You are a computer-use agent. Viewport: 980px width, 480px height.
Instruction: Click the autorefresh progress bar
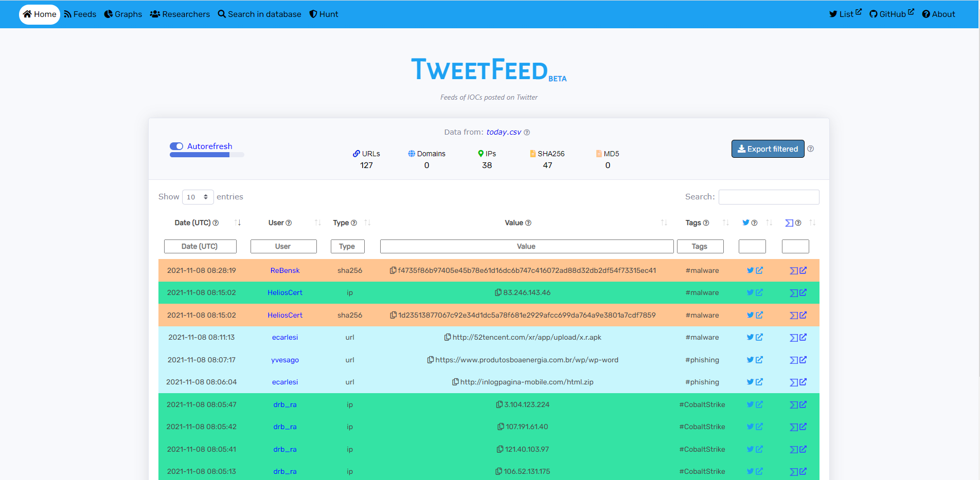pos(207,155)
